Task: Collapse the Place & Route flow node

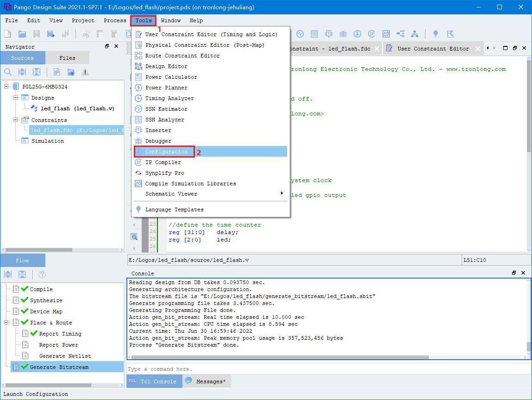Action: pos(7,323)
